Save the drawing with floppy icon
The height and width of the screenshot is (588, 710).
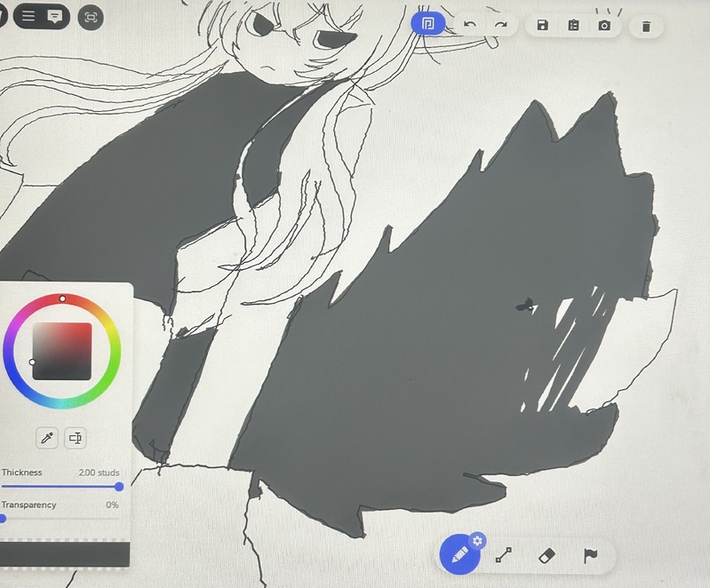pyautogui.click(x=542, y=25)
